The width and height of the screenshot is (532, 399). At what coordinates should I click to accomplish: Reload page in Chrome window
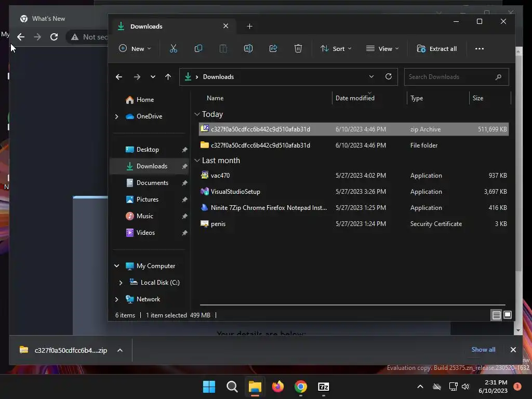pyautogui.click(x=54, y=37)
